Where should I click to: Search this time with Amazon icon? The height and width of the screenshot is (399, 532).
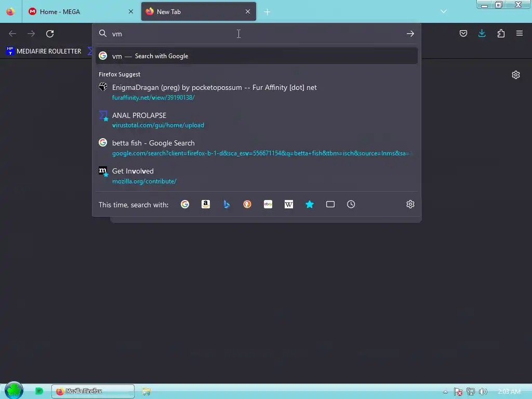(x=206, y=204)
